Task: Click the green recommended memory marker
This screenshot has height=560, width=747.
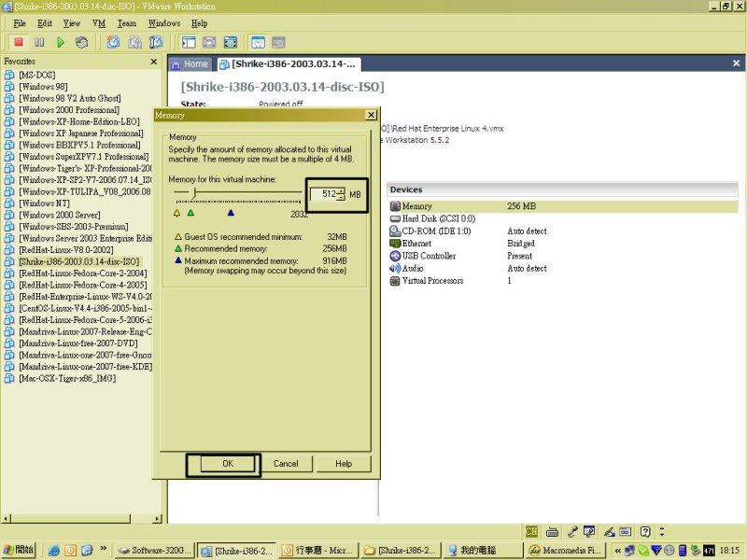Action: pyautogui.click(x=191, y=213)
